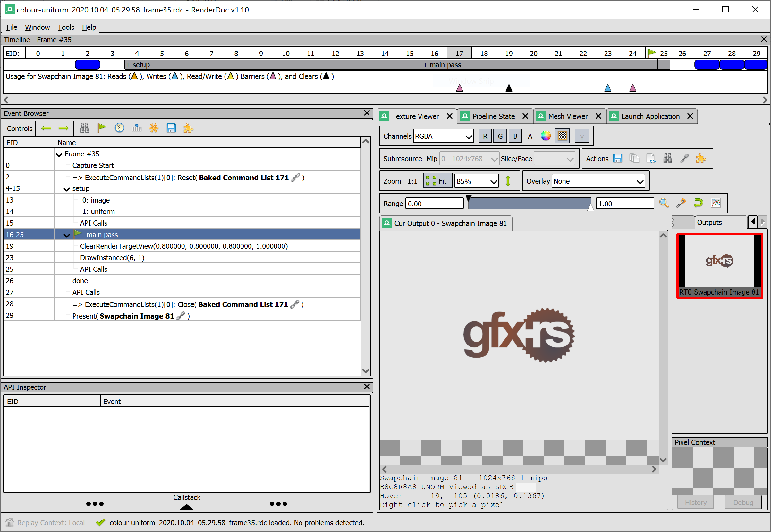Close the Timeline panel
Viewport: 771px width, 532px height.
pos(764,39)
